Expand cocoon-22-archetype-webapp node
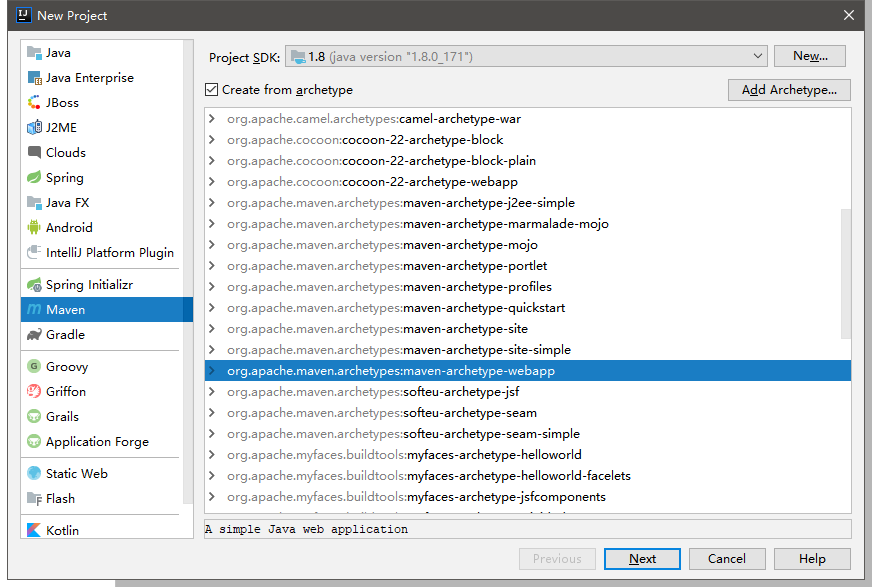This screenshot has height=587, width=872. [x=212, y=182]
